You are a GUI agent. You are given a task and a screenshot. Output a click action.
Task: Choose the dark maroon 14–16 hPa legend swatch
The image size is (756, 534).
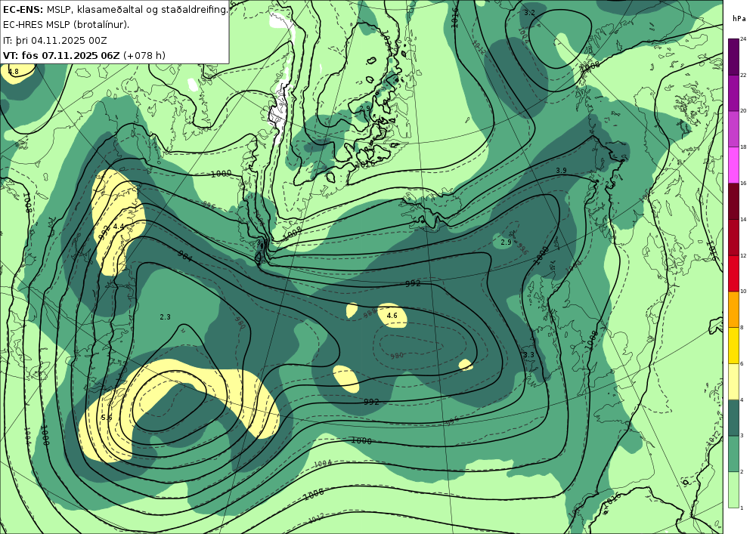pos(733,201)
